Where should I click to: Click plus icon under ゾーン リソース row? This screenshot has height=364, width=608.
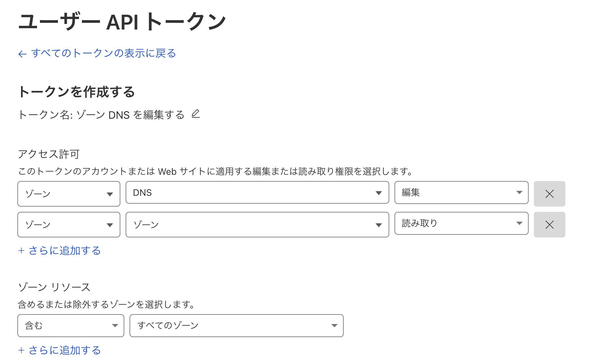tap(21, 351)
